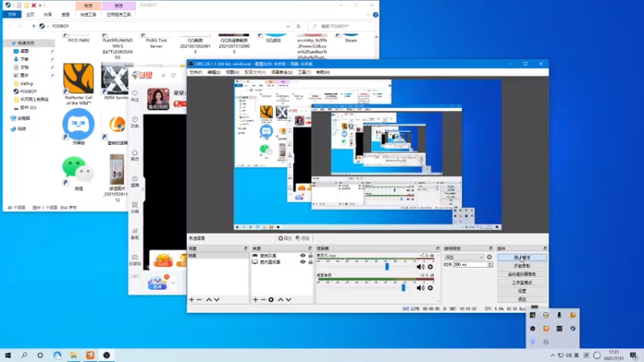
Task: Open Douyu Category grid sidebar icon
Action: 134,208
